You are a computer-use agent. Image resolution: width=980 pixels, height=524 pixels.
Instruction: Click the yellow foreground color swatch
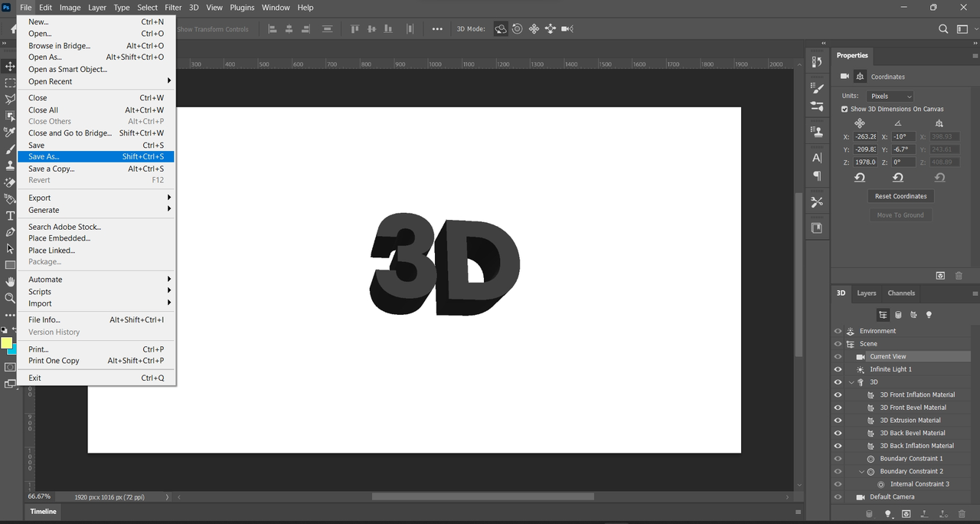point(6,342)
